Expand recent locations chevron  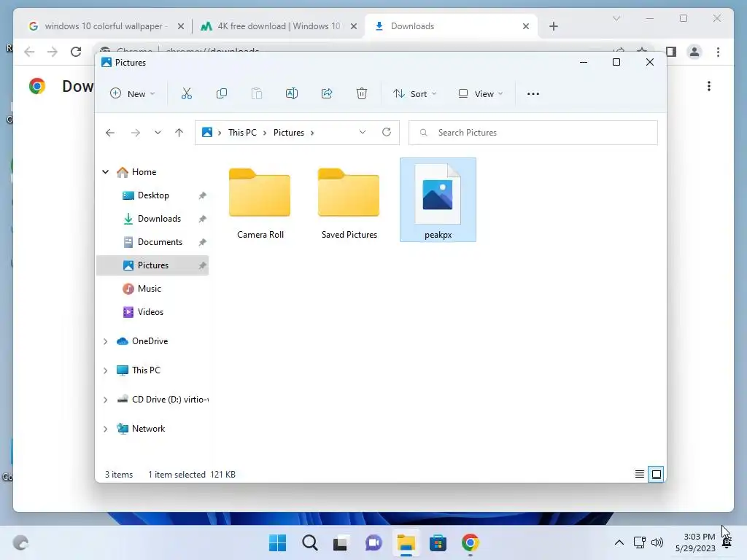pos(158,133)
